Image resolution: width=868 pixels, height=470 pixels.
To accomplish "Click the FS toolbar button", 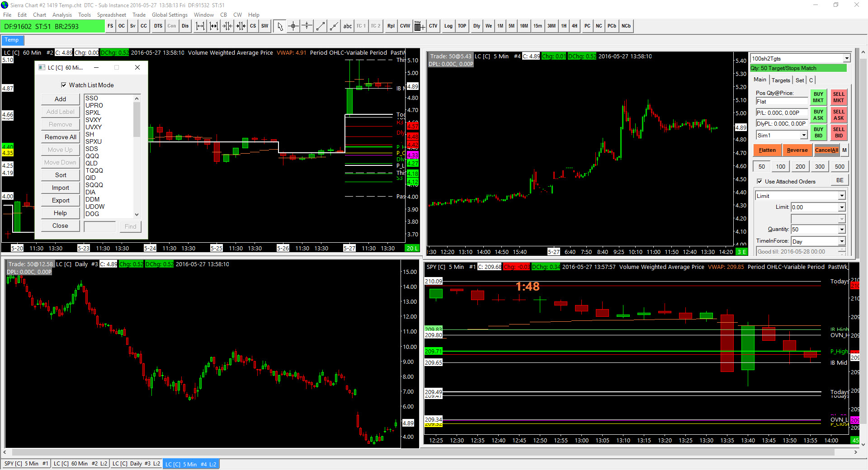I will (x=110, y=26).
